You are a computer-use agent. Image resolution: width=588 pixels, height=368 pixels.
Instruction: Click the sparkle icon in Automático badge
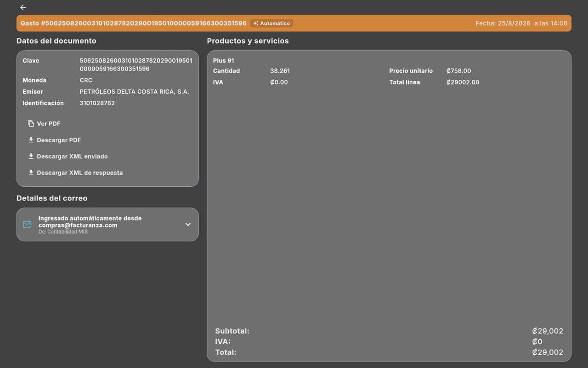click(256, 23)
